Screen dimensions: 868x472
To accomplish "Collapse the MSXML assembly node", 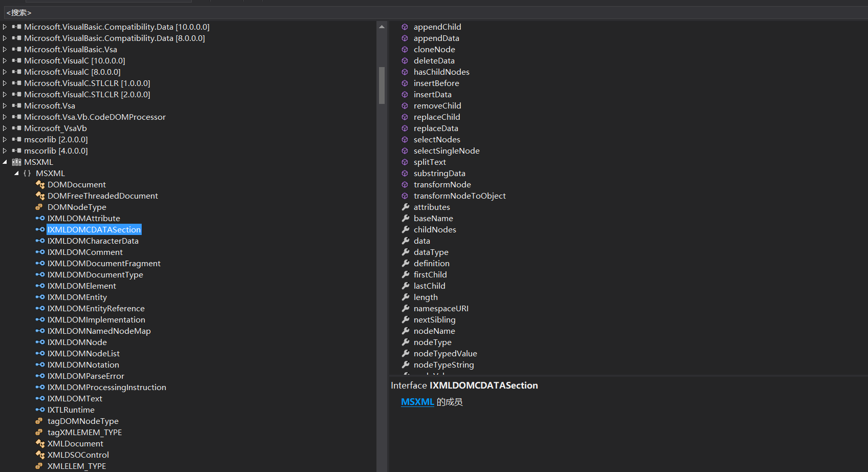I will (5, 162).
